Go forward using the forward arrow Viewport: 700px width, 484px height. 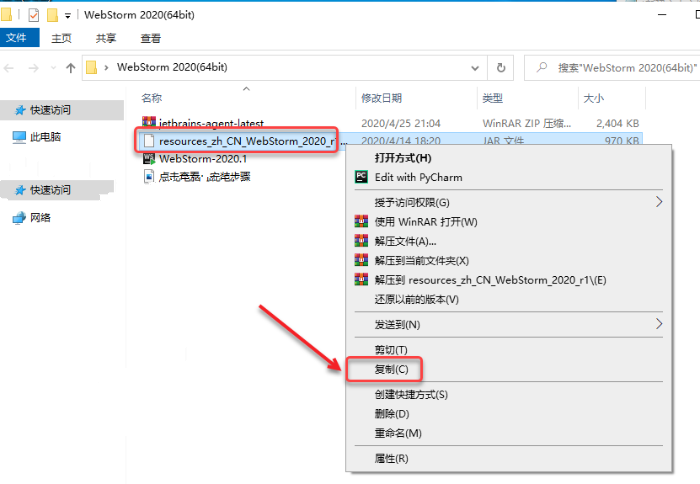tap(33, 68)
